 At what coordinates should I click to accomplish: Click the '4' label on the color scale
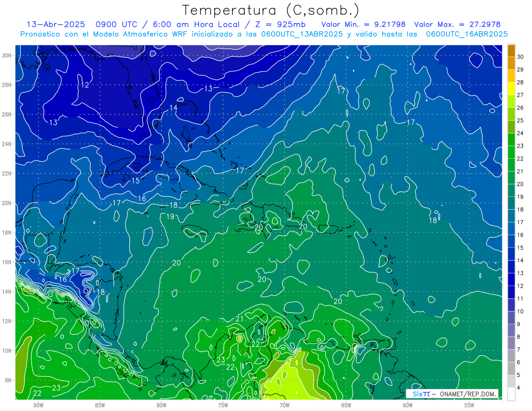(519, 388)
